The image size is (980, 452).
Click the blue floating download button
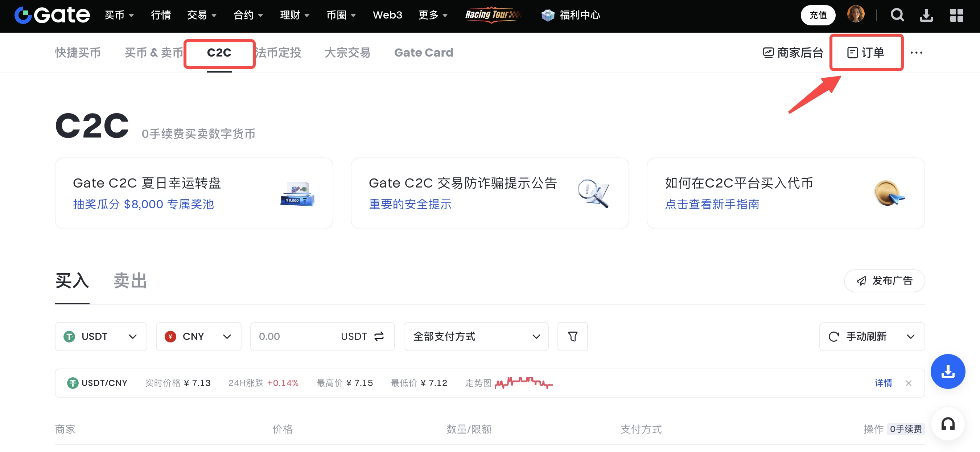point(948,371)
